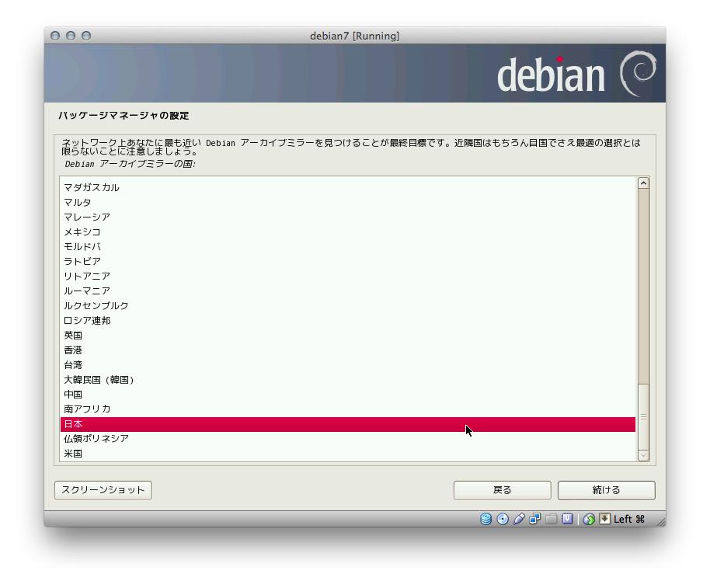The height and width of the screenshot is (588, 710).
Task: Click the Left ⌘ host key indicator
Action: click(629, 519)
